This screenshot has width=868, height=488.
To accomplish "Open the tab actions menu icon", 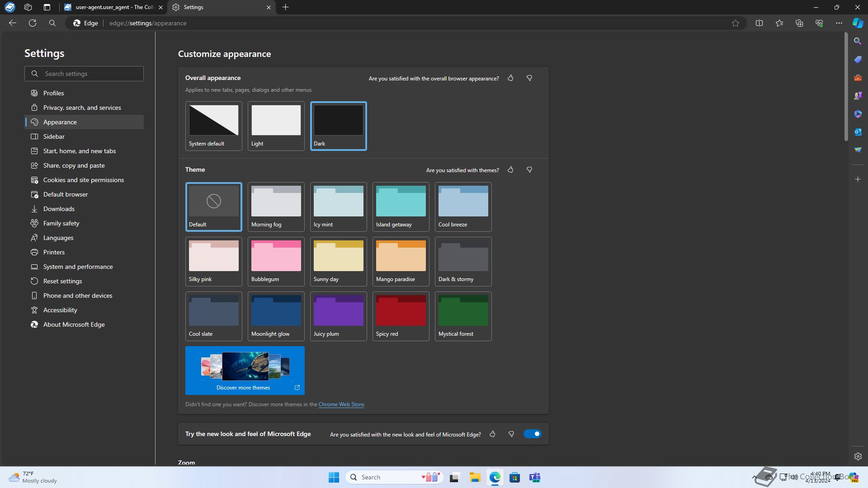I will [47, 7].
